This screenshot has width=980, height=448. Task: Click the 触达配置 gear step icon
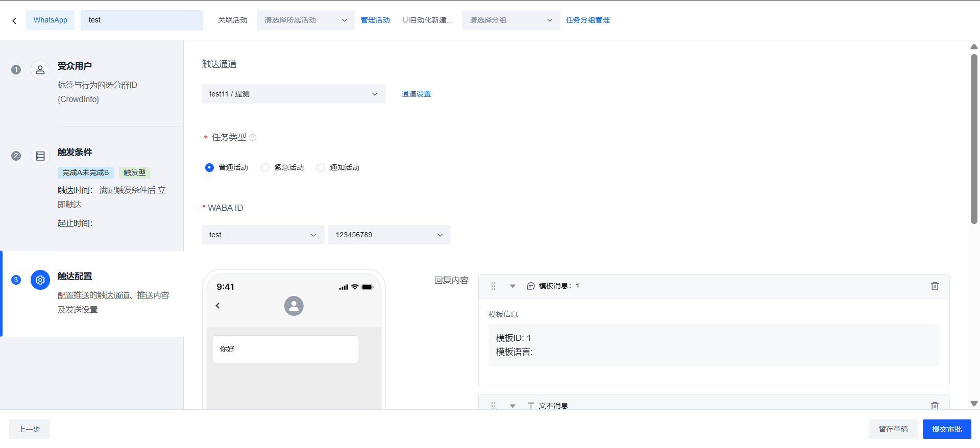[40, 280]
